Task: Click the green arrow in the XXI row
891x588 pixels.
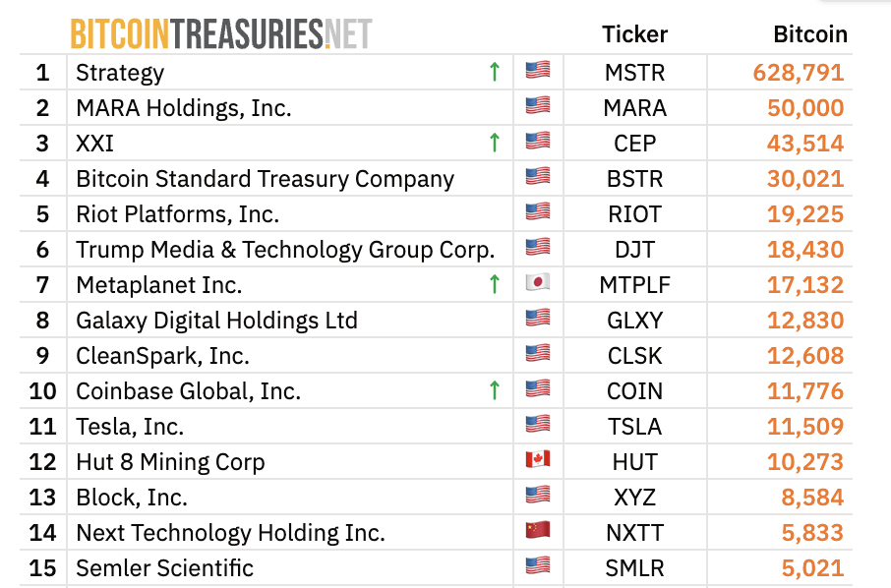Action: pos(495,143)
